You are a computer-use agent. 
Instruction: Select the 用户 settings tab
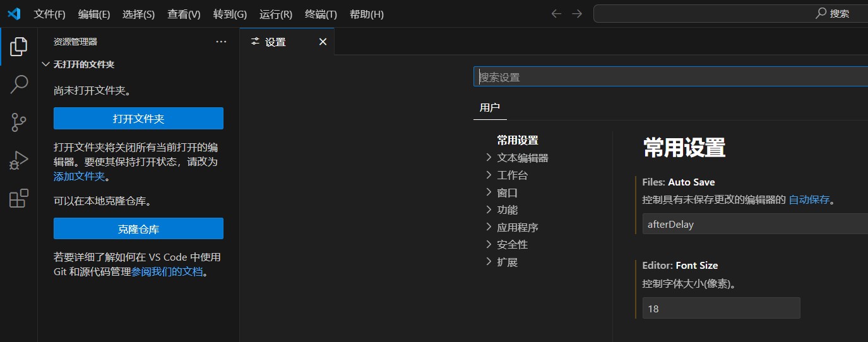click(490, 107)
